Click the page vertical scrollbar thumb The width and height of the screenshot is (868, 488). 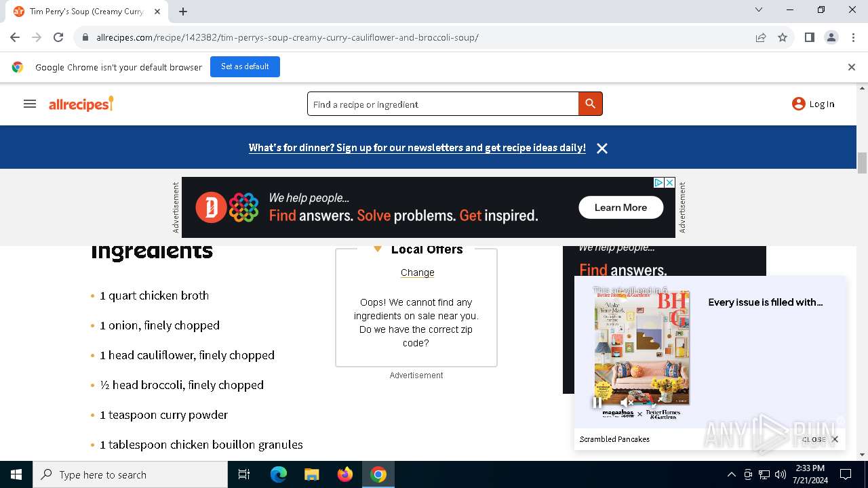pyautogui.click(x=863, y=163)
